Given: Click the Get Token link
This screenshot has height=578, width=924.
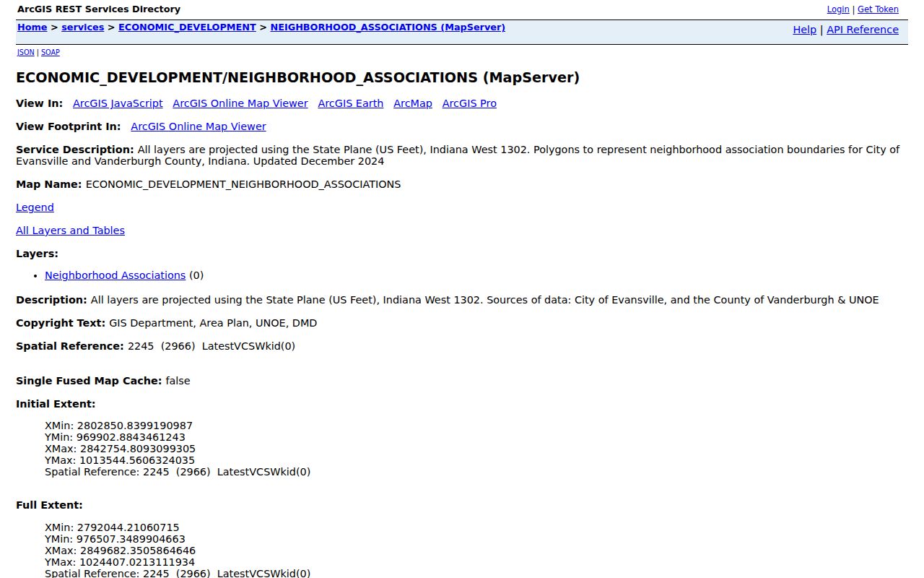Looking at the screenshot, I should click(x=878, y=9).
